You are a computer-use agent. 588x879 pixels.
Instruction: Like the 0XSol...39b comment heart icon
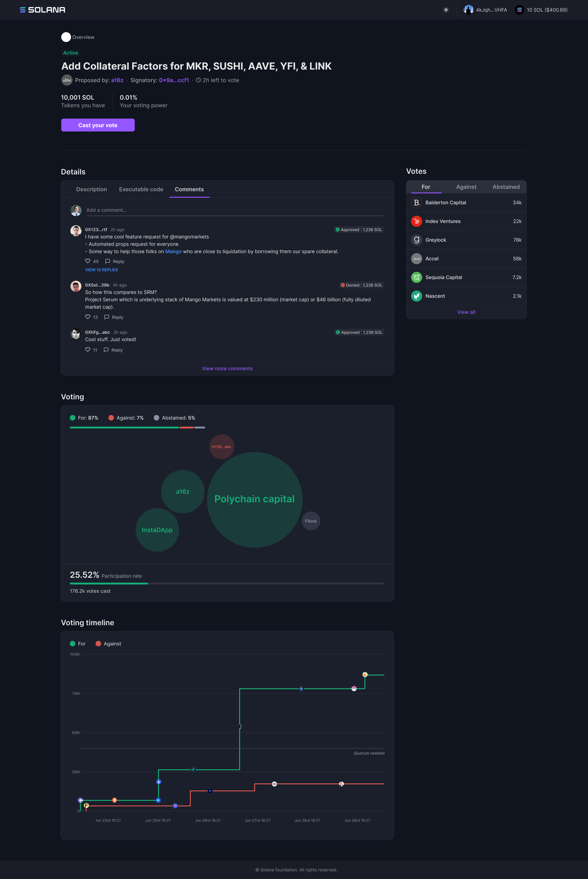coord(88,317)
